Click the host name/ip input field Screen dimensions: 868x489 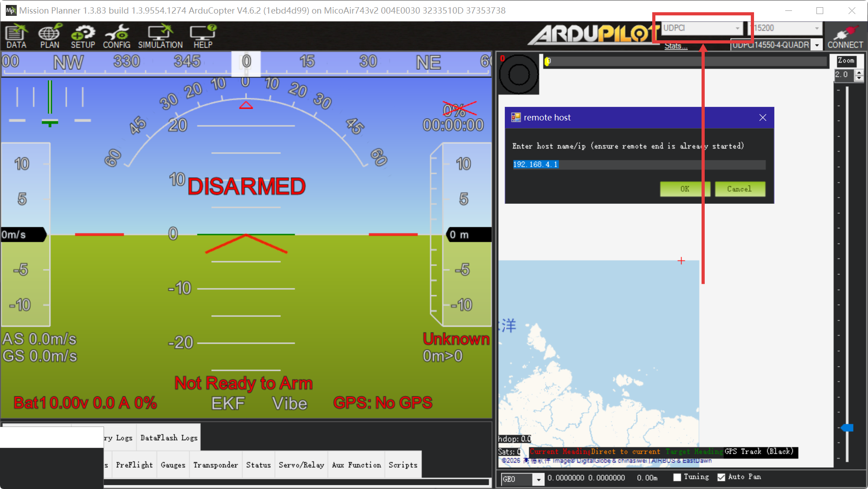[639, 164]
